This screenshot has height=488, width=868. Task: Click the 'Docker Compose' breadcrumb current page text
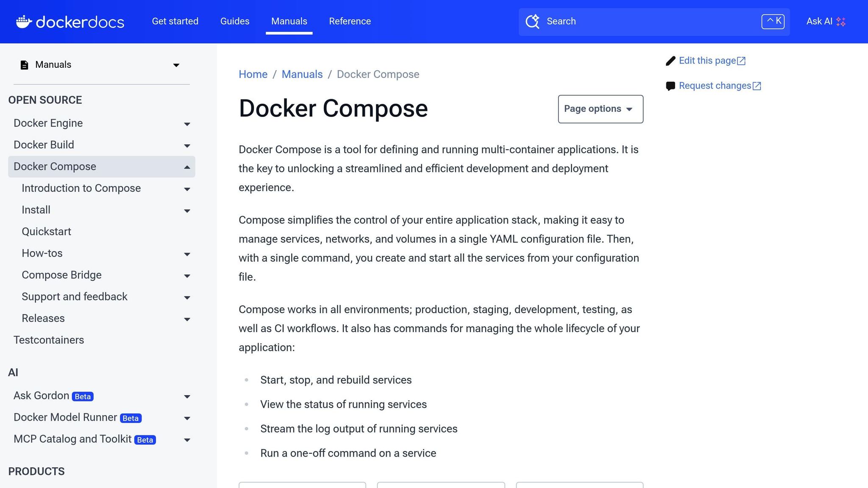(x=378, y=74)
